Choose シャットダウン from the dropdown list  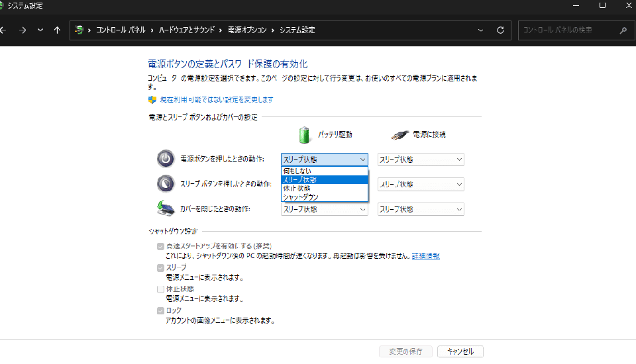tap(325, 197)
